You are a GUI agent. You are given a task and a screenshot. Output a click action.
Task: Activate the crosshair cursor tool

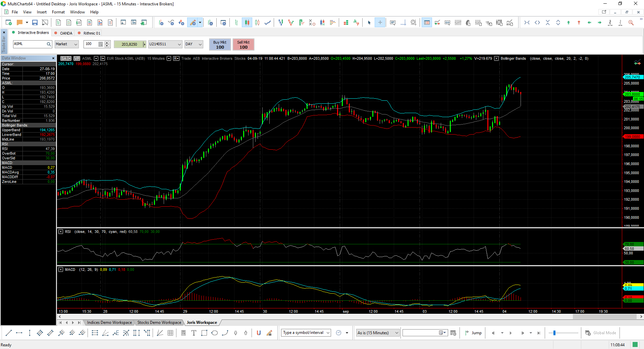[x=380, y=22]
